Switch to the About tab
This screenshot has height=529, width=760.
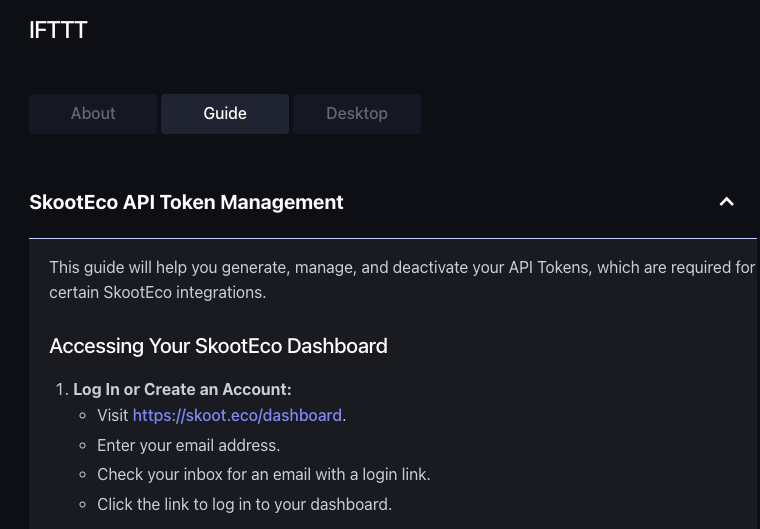[93, 114]
